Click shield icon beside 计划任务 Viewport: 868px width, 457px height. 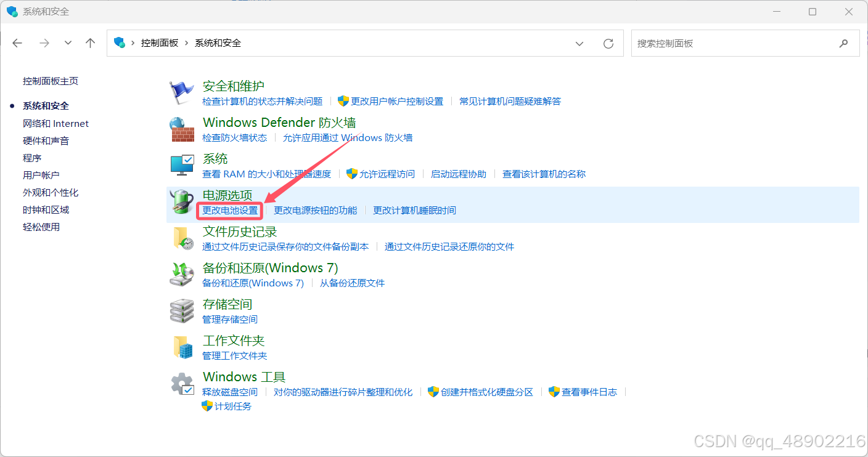tap(207, 406)
